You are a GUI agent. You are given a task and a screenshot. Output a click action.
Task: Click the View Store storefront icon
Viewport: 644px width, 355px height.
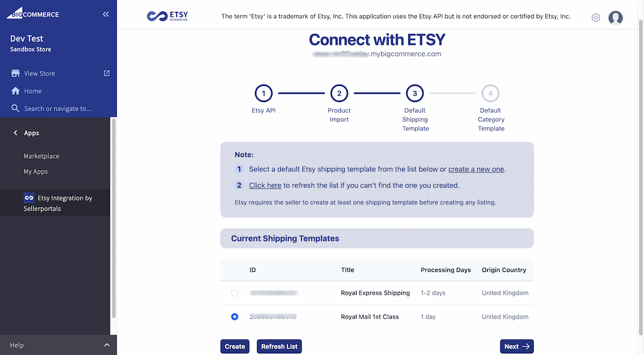[16, 73]
